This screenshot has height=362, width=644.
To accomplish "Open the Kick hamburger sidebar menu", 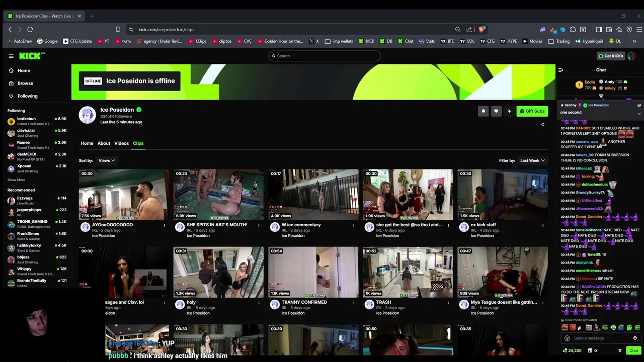I will (11, 56).
